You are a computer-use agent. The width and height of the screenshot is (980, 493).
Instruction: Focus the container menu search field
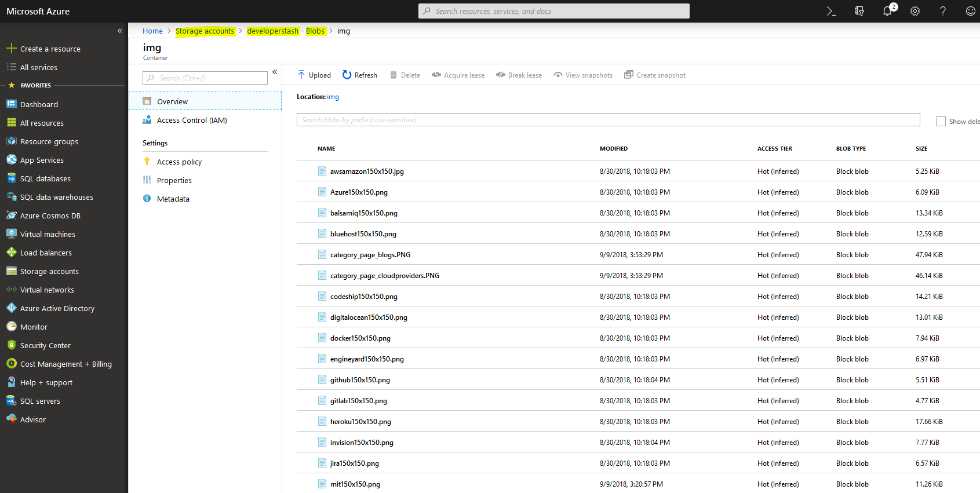205,78
